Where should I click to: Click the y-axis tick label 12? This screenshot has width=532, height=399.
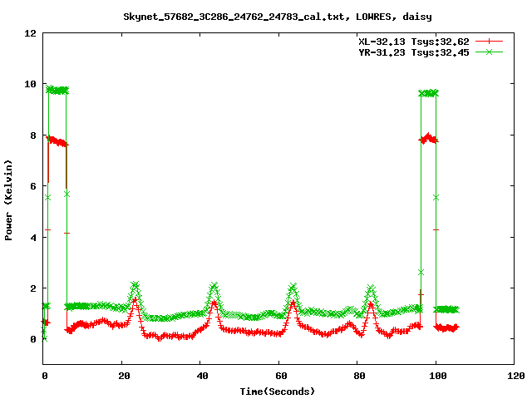coord(30,33)
